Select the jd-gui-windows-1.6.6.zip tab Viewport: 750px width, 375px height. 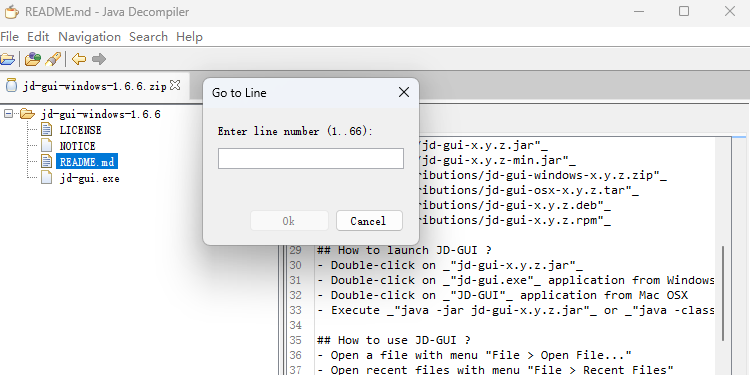click(x=94, y=86)
